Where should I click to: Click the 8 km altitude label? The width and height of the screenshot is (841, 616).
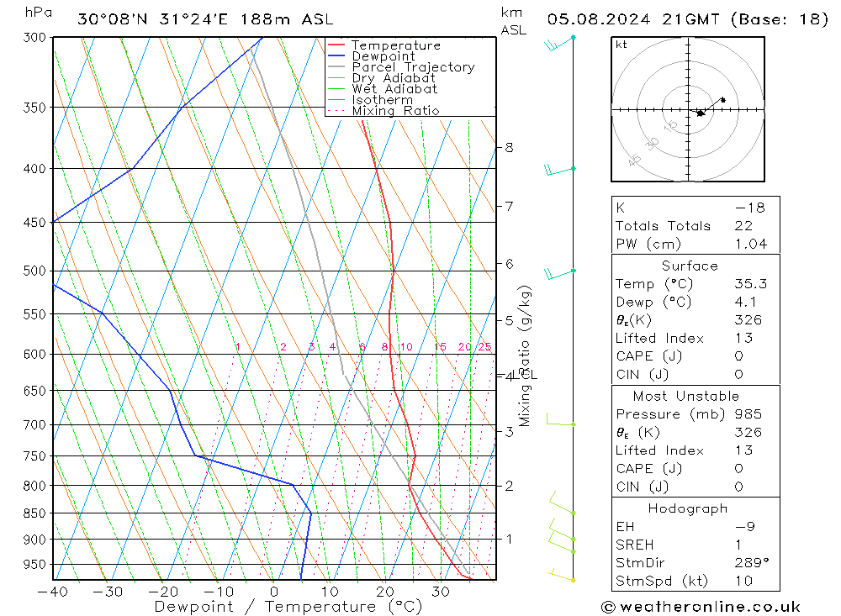coord(509,147)
